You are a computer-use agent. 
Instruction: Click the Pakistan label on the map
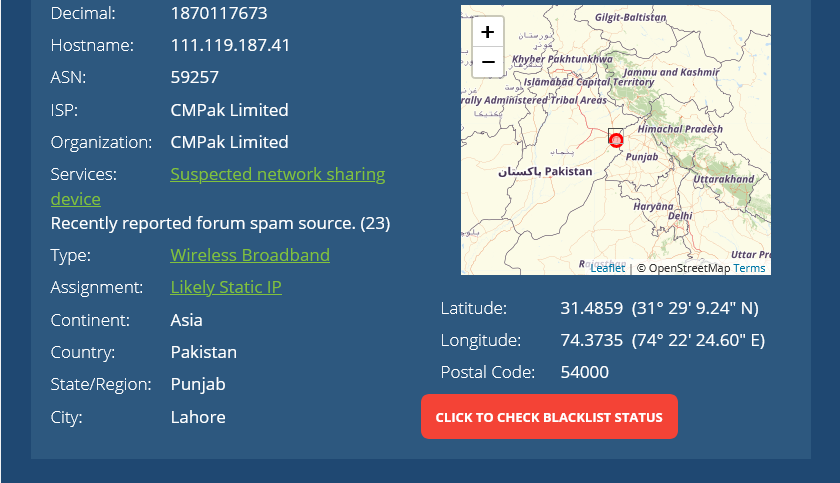click(568, 171)
